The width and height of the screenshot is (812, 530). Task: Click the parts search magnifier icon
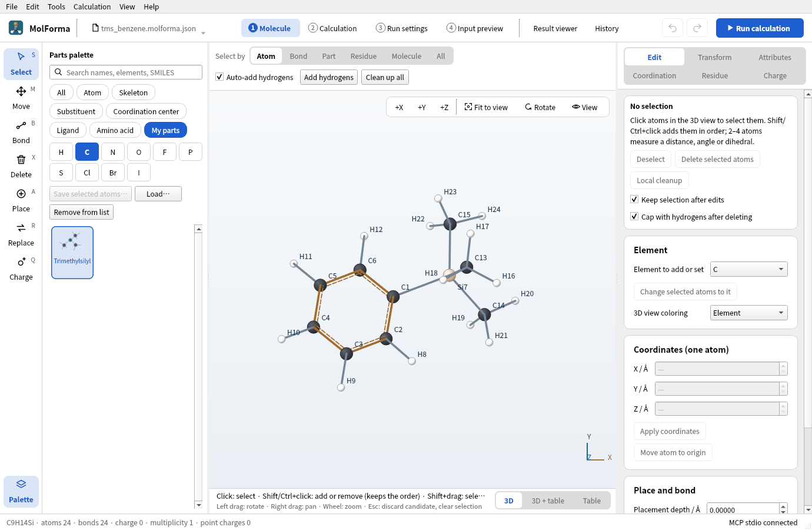click(x=58, y=72)
